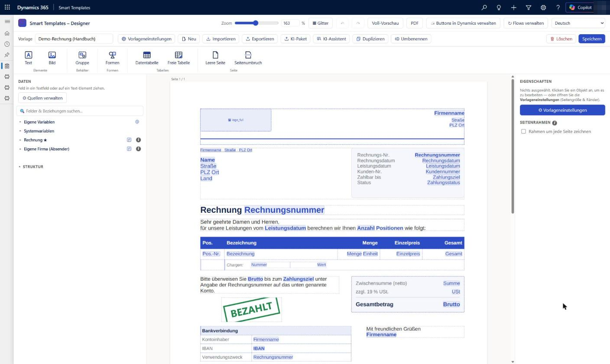610x364 pixels.
Task: Open the Deutsch language dropdown
Action: click(579, 23)
